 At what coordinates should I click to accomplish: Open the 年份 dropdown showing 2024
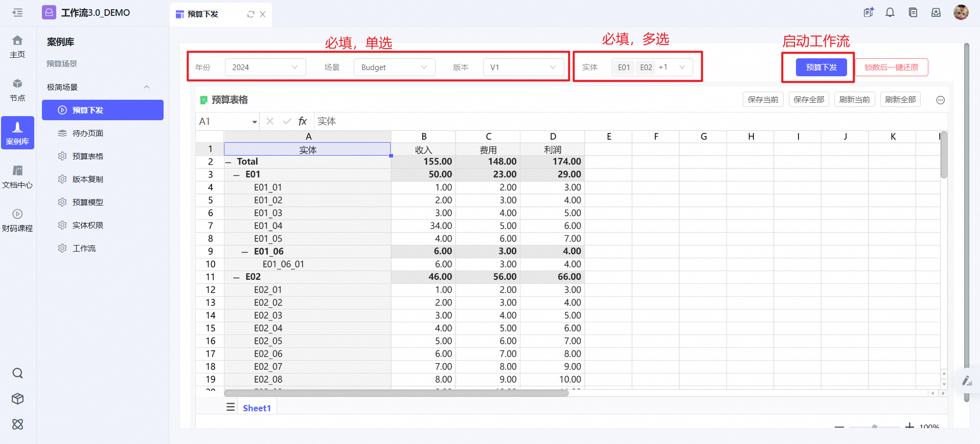coord(265,68)
